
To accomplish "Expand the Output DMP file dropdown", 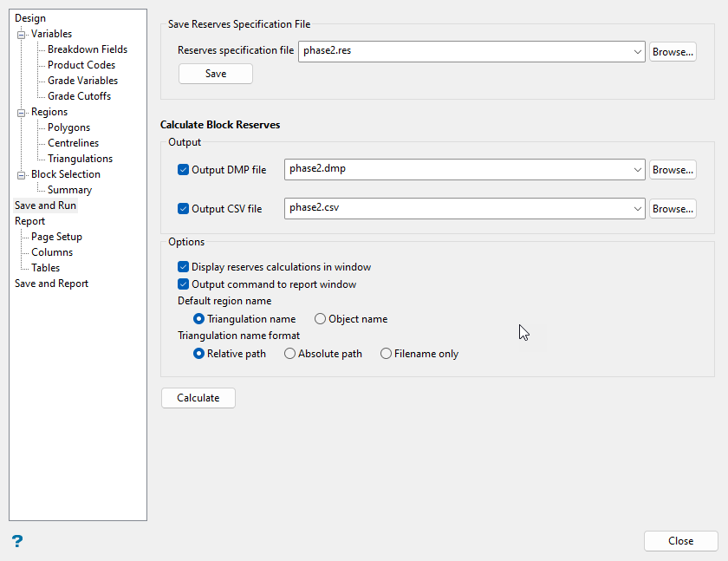I will (x=638, y=169).
